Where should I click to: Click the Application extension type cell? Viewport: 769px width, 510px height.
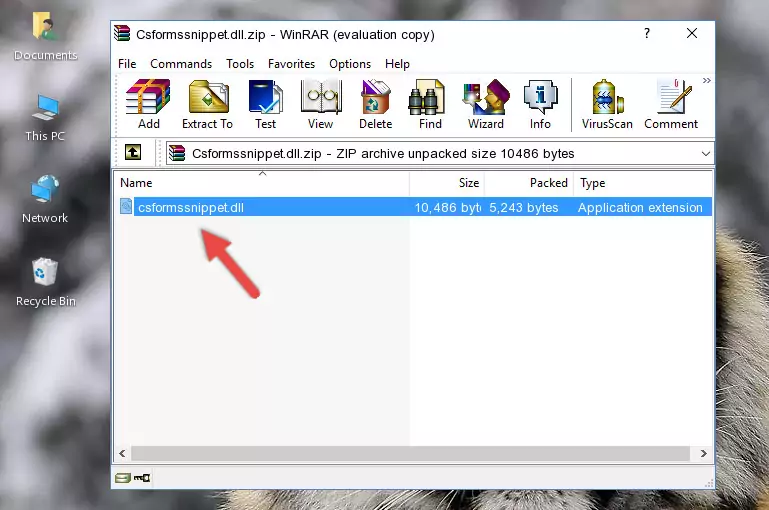tap(640, 207)
